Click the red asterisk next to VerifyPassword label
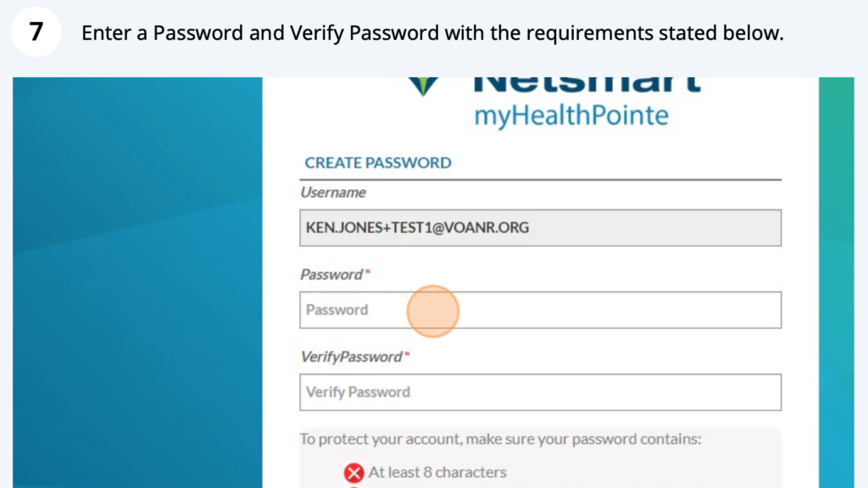This screenshot has width=868, height=488. tap(407, 355)
